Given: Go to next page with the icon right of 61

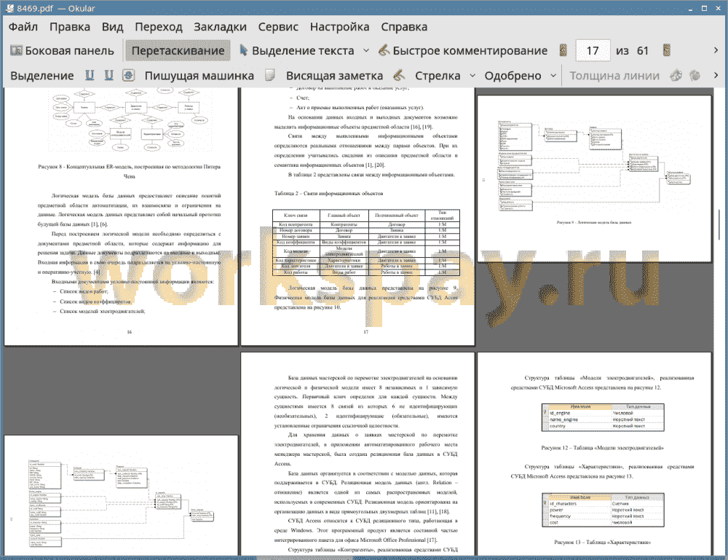Looking at the screenshot, I should (667, 50).
